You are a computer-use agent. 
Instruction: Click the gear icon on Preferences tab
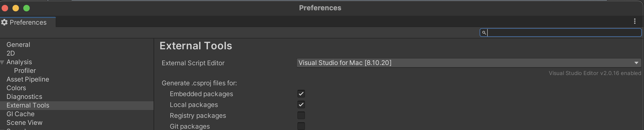[x=4, y=22]
